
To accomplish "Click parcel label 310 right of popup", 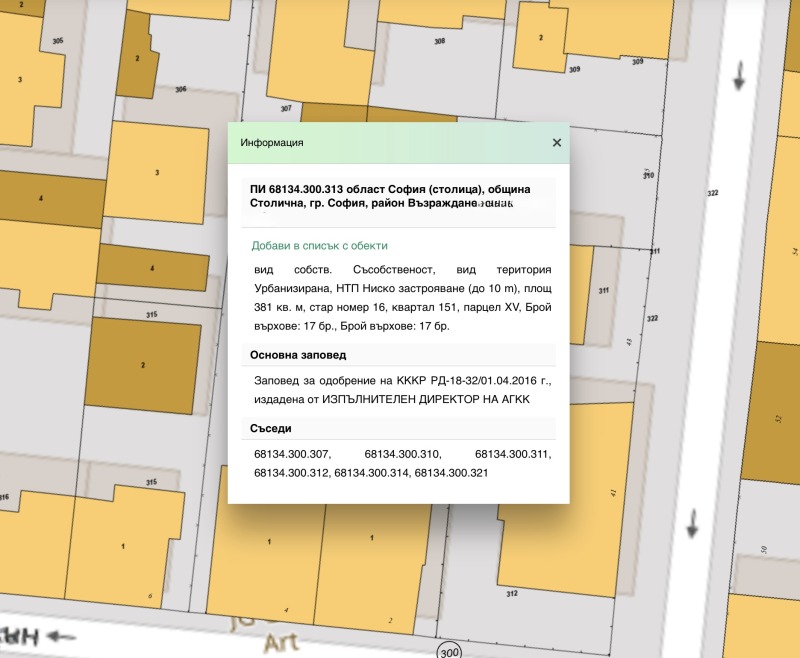I will [648, 175].
